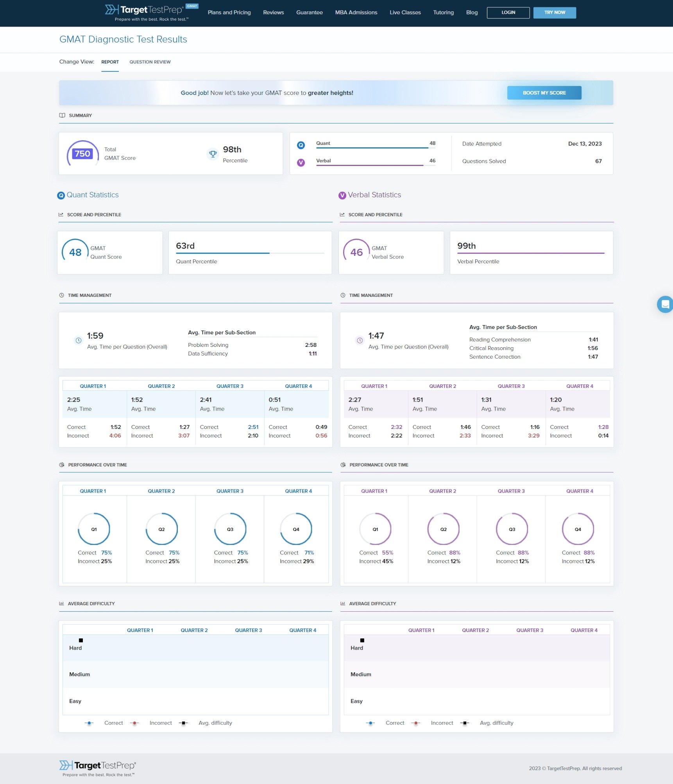
Task: Open the Guarantee nav link
Action: pos(310,13)
